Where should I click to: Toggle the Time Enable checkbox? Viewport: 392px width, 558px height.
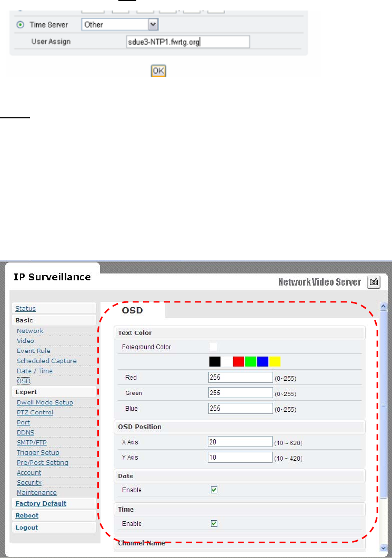coord(214,523)
